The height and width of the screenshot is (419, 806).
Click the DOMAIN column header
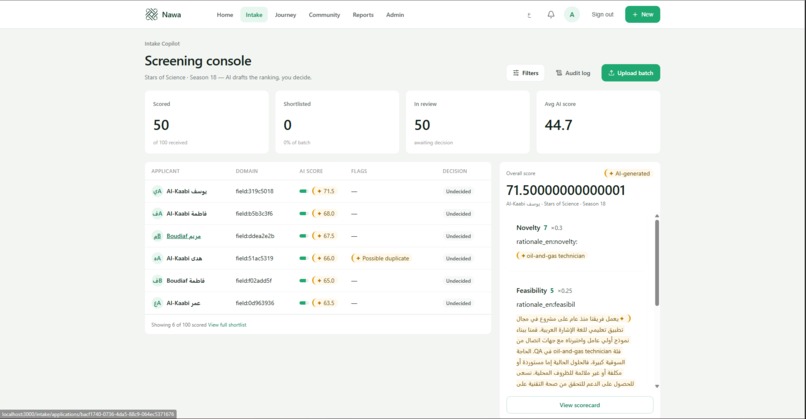[247, 171]
